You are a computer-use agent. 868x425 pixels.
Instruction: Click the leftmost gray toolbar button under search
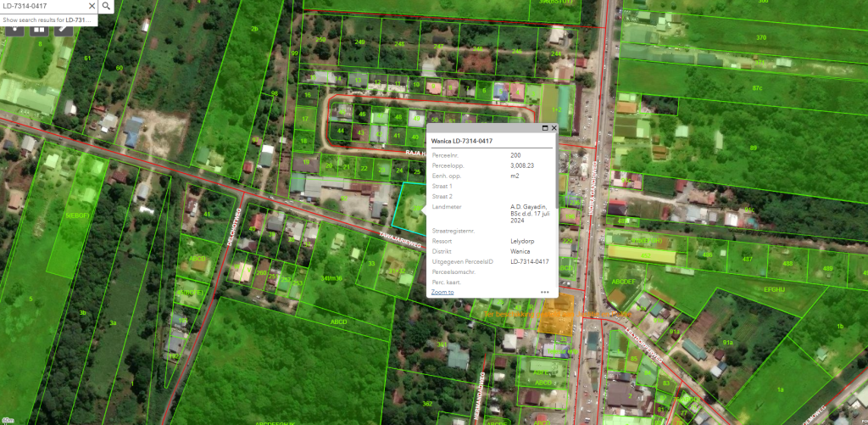tap(14, 28)
